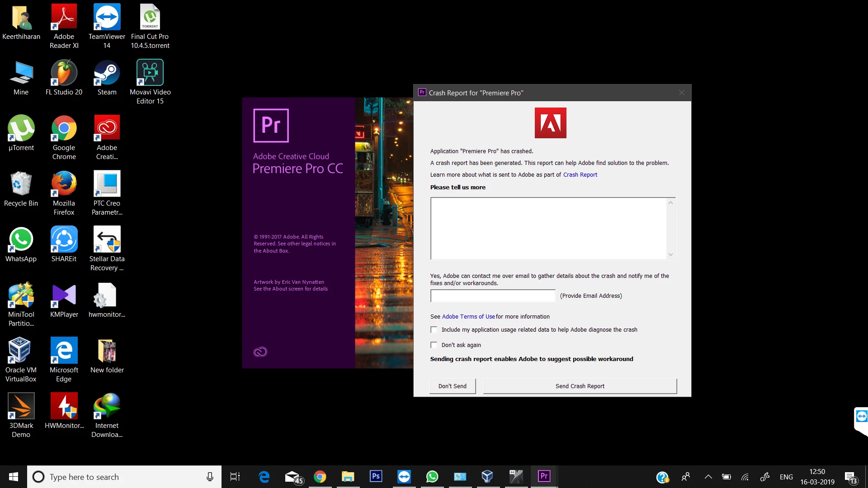Expand the hidden system tray icons chevron

point(708,477)
